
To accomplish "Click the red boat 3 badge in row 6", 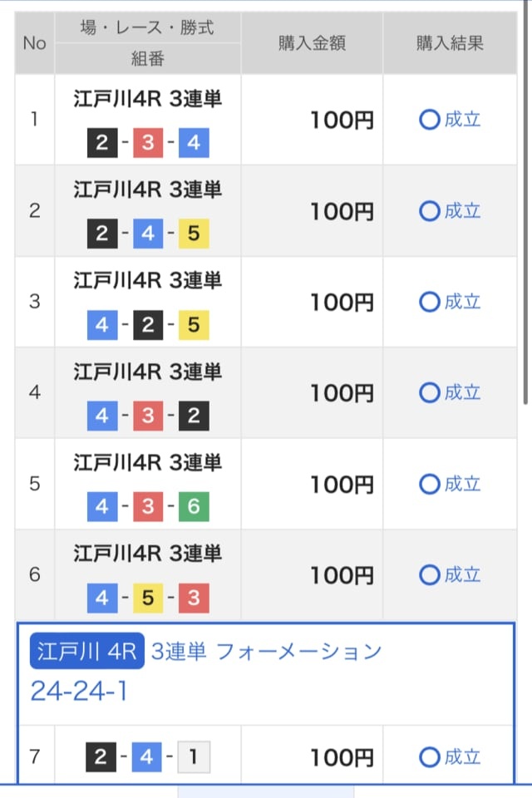I will (194, 598).
